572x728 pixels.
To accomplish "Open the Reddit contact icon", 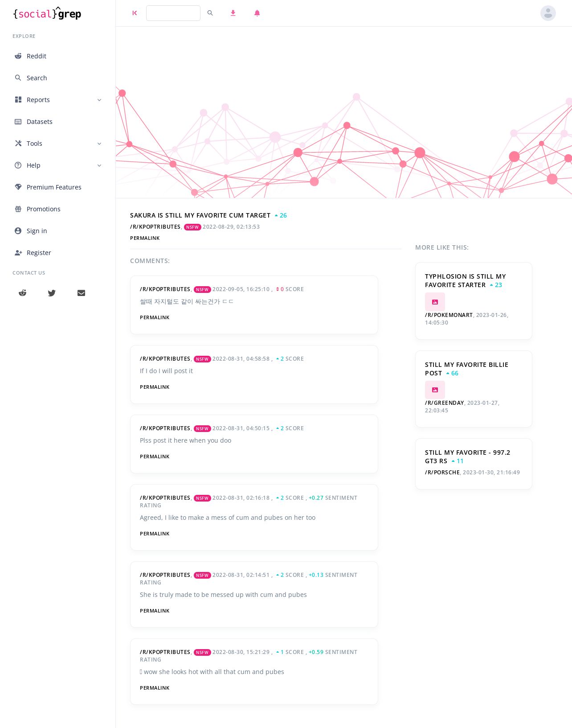I will tap(22, 293).
